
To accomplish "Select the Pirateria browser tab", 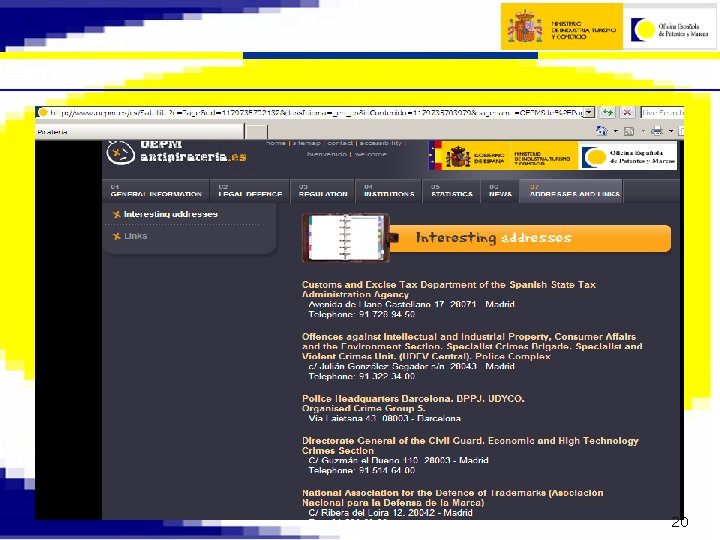I will click(140, 132).
